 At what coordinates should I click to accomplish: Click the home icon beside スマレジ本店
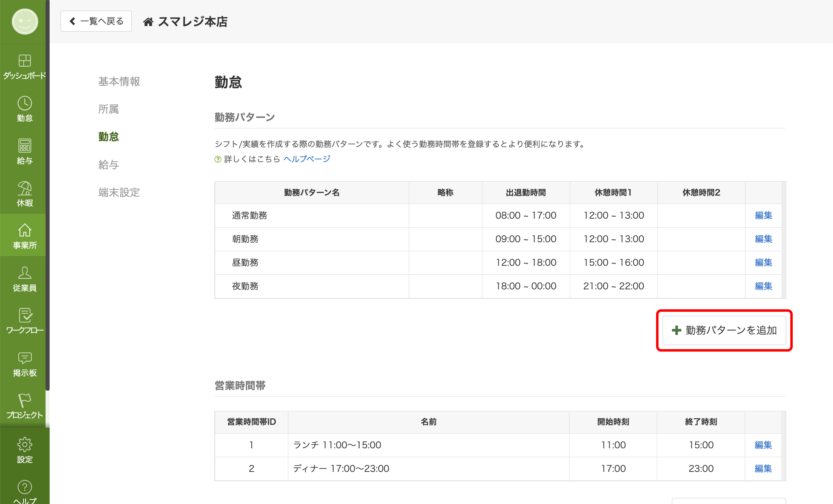(x=148, y=22)
